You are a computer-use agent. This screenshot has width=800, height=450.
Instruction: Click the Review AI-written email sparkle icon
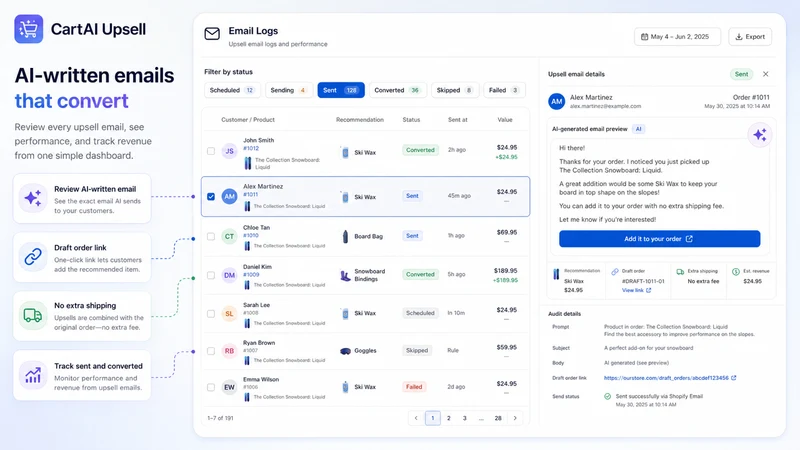point(33,198)
